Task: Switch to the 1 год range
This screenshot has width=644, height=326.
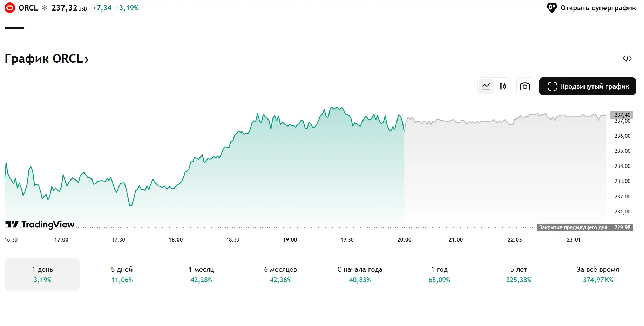Action: [439, 274]
